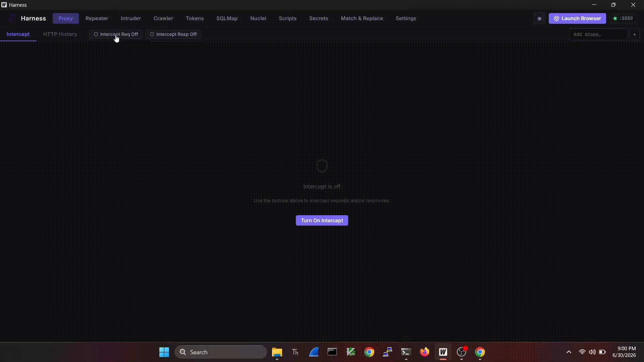The width and height of the screenshot is (644, 362).
Task: Open Firefox from the taskbar
Action: tap(425, 352)
